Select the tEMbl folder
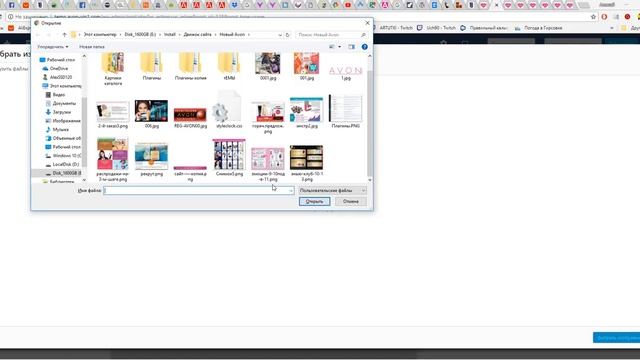Screen dimensions: 640x360 (x=229, y=66)
